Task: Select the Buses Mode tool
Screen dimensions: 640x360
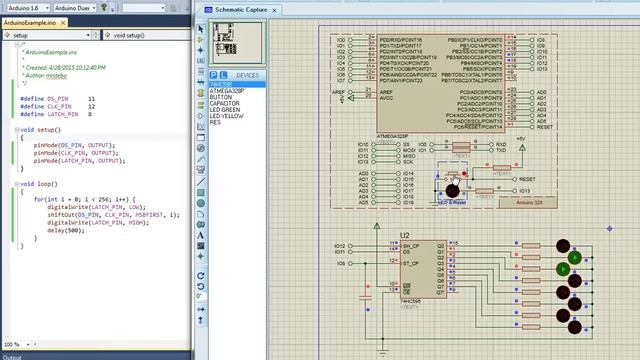Action: tap(200, 82)
